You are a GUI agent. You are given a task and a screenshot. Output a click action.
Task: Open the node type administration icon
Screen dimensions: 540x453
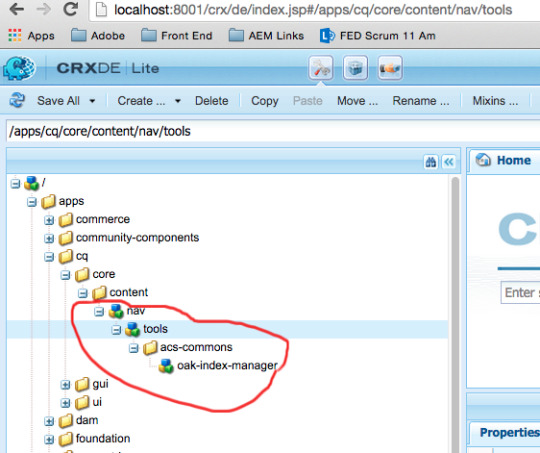[390, 68]
